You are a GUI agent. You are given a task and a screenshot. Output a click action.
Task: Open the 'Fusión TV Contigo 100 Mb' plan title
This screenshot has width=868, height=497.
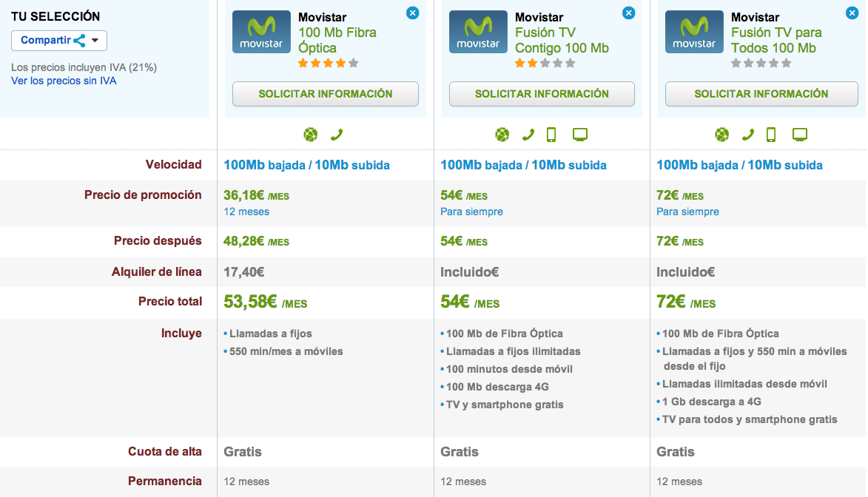[x=562, y=40]
